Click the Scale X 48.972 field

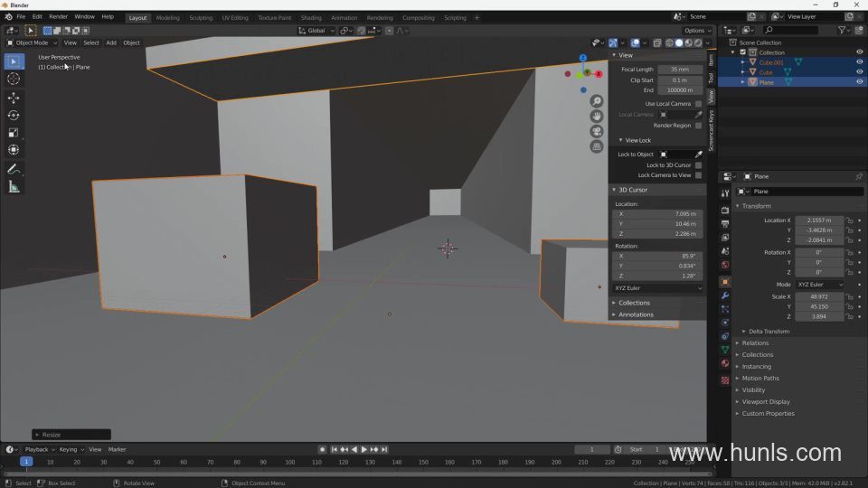819,296
